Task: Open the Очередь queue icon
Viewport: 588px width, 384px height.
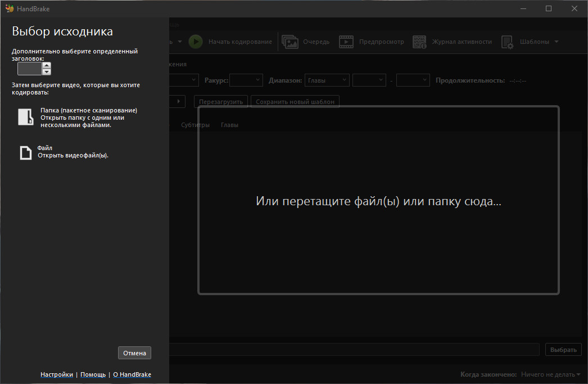Action: coord(290,42)
